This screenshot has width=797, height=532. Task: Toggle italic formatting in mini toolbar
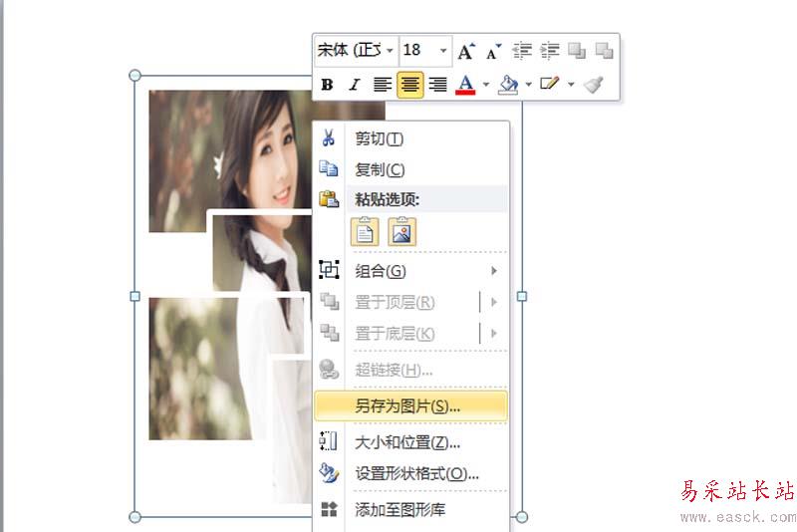click(x=355, y=85)
